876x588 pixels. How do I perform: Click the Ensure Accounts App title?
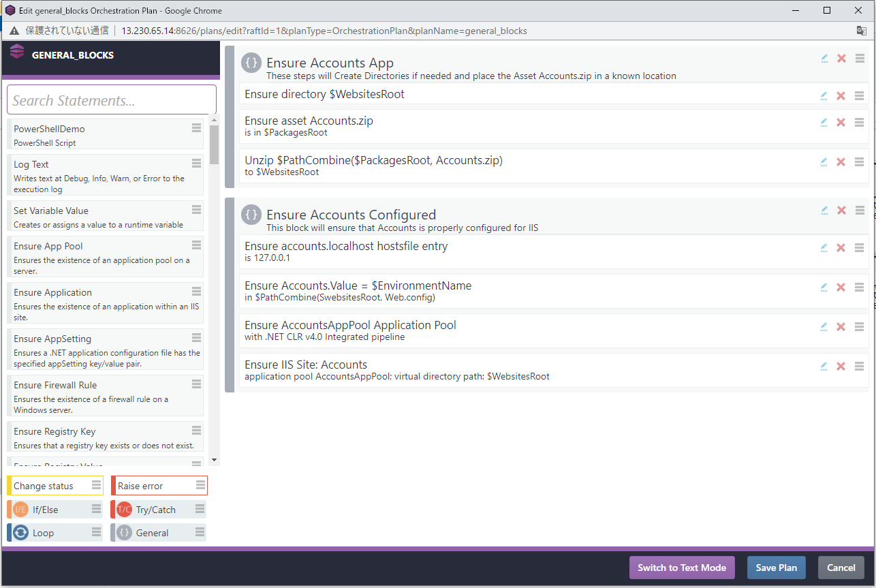click(330, 63)
